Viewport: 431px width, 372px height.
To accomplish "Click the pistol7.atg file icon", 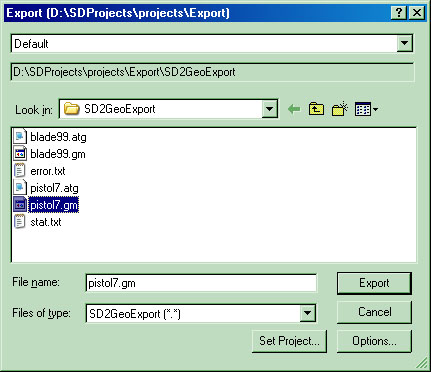I will click(x=20, y=188).
